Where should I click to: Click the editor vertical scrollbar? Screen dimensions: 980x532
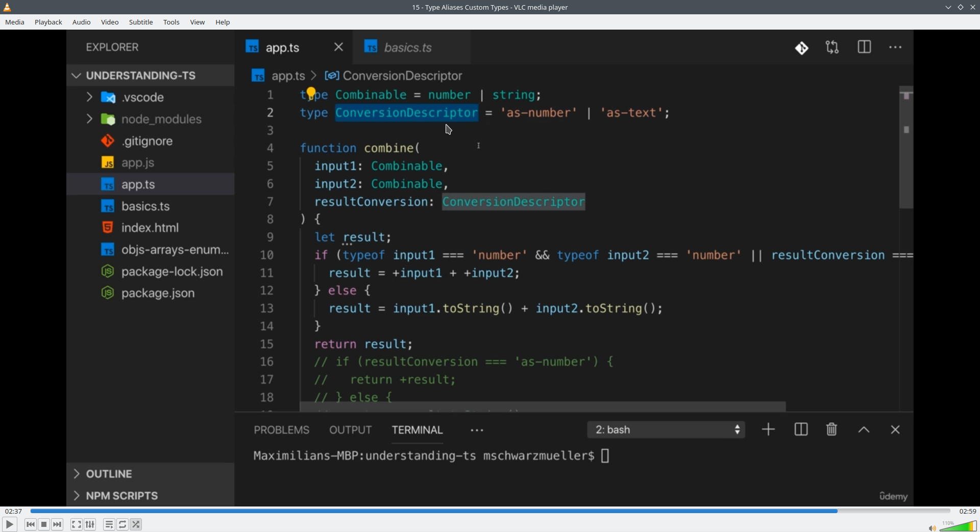[x=906, y=148]
